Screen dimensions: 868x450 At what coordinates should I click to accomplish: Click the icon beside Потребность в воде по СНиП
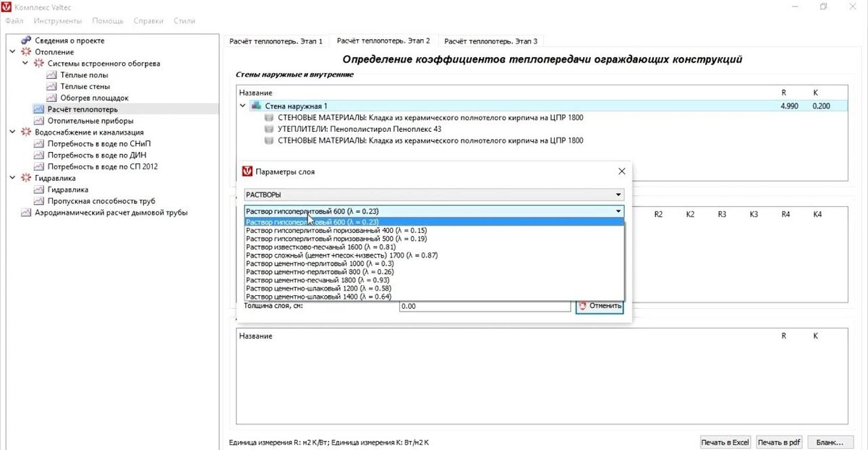39,144
